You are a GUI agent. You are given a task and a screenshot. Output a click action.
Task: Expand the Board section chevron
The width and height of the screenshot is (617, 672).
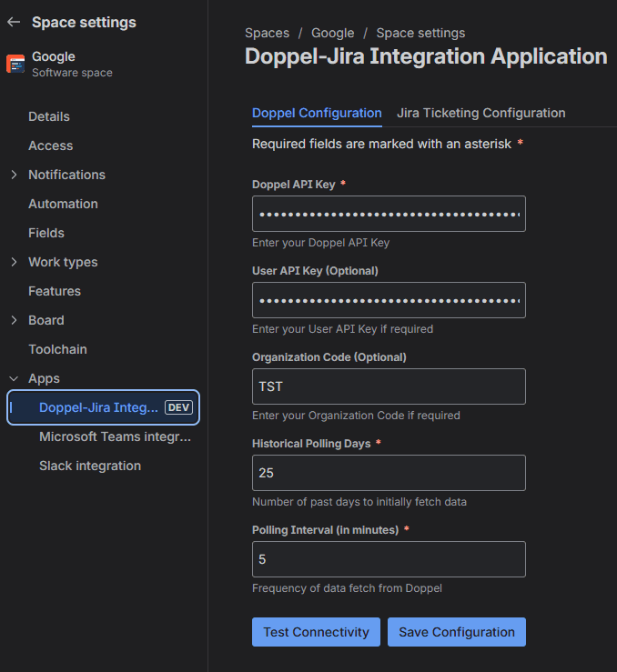tap(14, 320)
